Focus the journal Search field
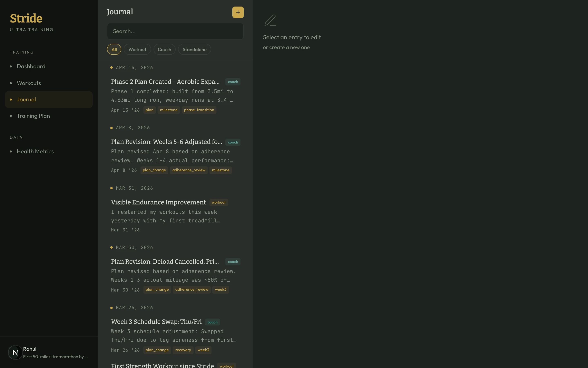This screenshot has width=588, height=368. [x=175, y=31]
